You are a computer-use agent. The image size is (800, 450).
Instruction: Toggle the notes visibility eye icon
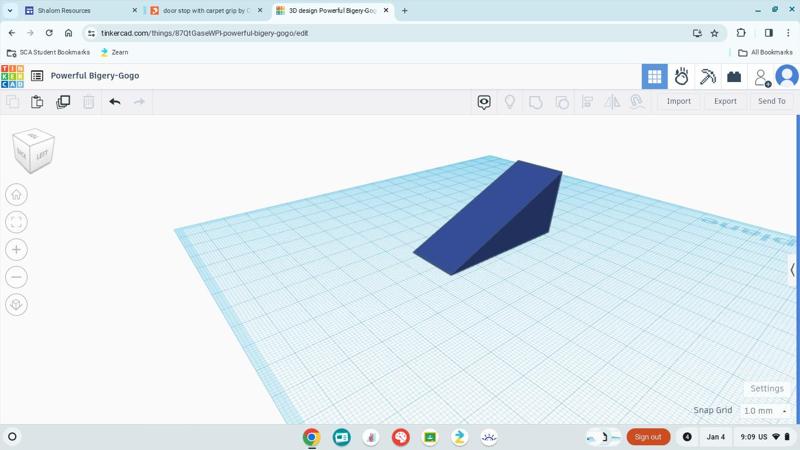(484, 101)
